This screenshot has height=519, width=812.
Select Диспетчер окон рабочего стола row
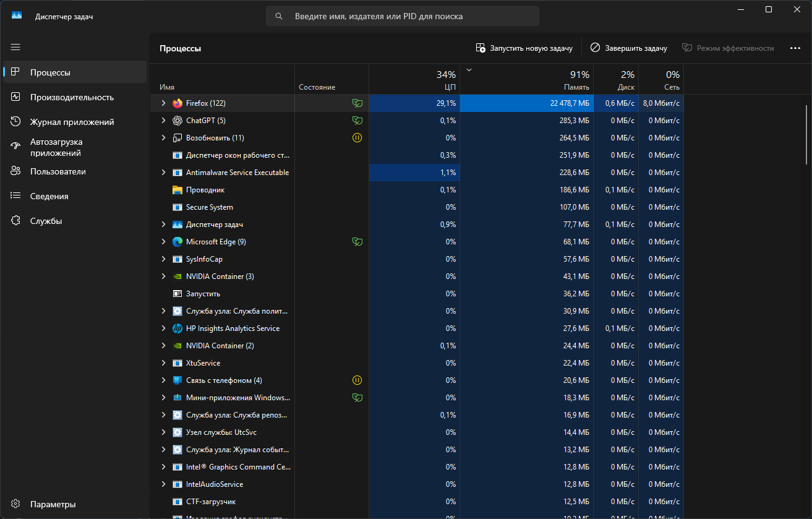pos(417,155)
